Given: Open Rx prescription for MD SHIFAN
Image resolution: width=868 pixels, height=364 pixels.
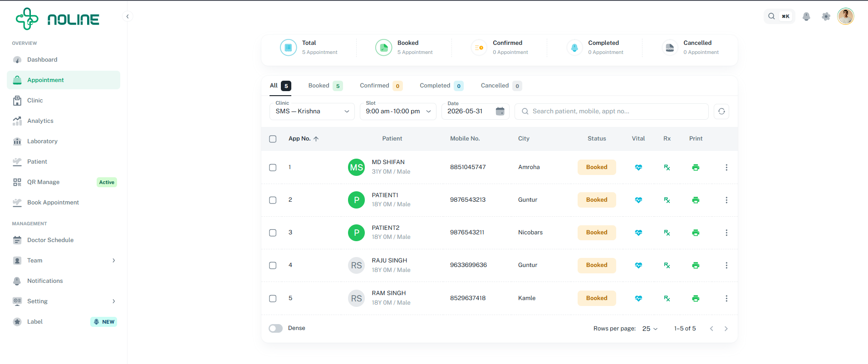Looking at the screenshot, I should click(667, 167).
